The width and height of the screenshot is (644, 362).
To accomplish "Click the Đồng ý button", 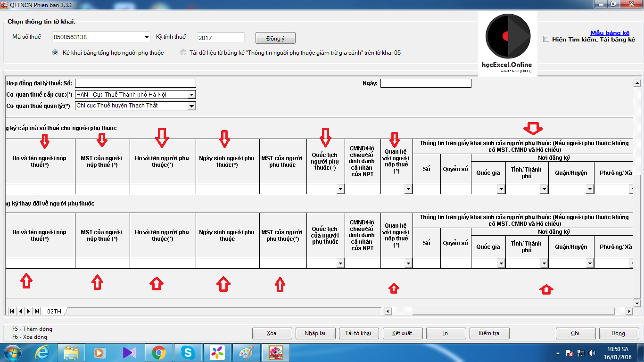I will pyautogui.click(x=275, y=38).
